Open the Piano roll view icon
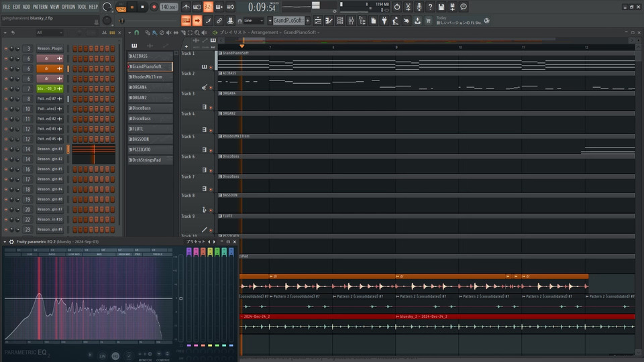644x362 pixels. click(329, 21)
